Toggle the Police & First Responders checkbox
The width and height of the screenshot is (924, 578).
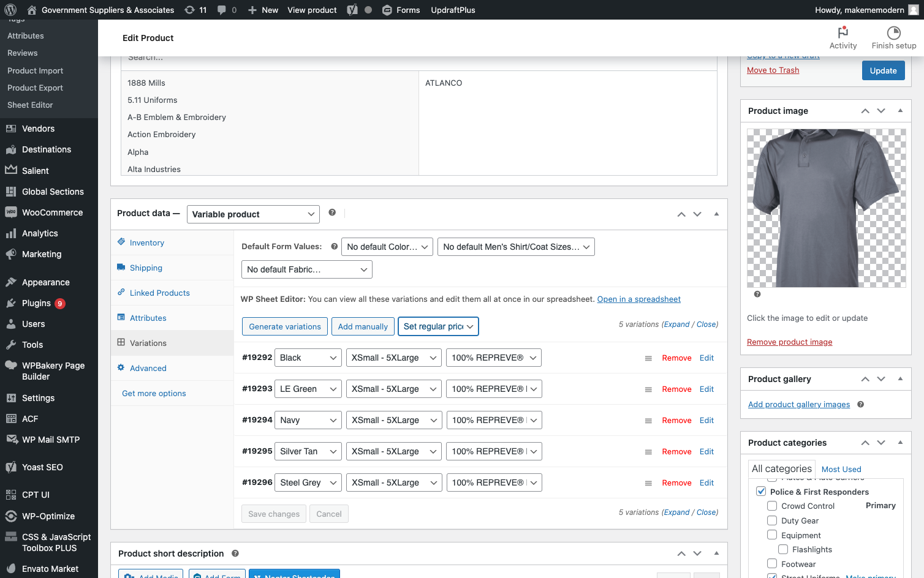click(x=761, y=491)
